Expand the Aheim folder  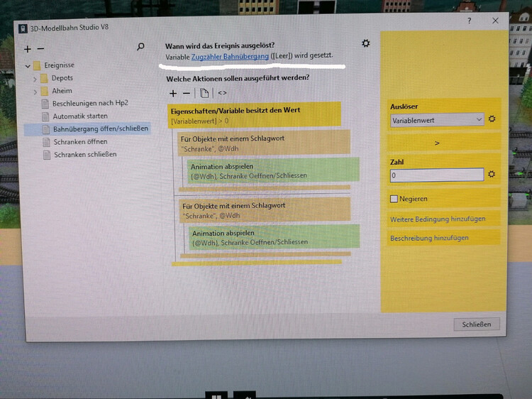pyautogui.click(x=35, y=92)
